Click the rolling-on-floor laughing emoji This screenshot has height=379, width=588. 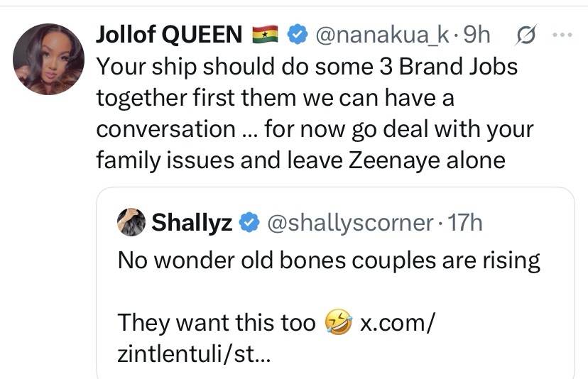[x=338, y=322]
